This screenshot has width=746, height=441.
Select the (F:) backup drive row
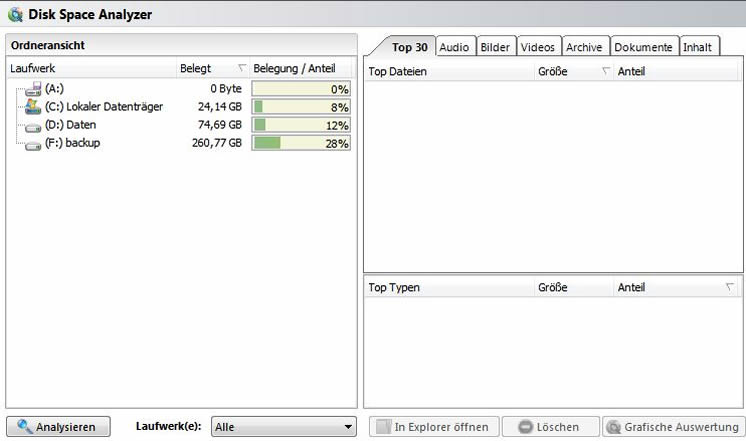click(181, 143)
